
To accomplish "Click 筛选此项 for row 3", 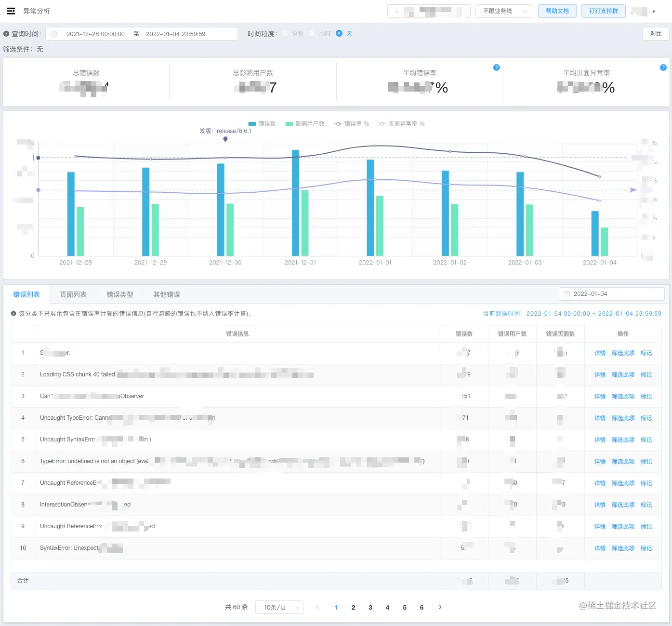I will click(x=623, y=397).
